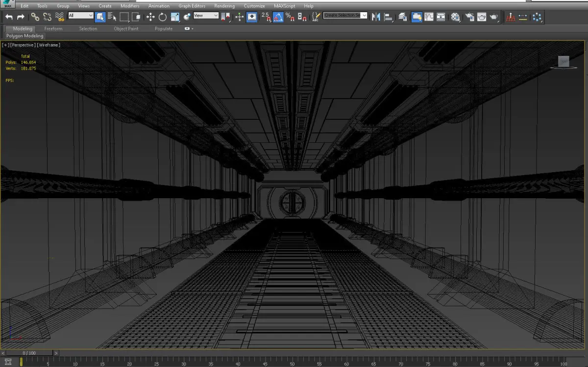Expand the ribbon minimize options arrow
588x367 pixels.
189,29
